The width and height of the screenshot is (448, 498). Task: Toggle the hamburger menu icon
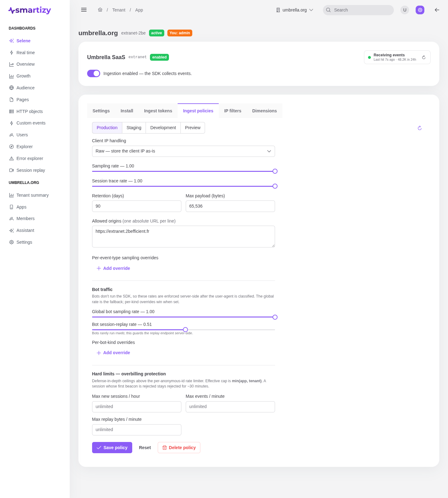pyautogui.click(x=84, y=10)
